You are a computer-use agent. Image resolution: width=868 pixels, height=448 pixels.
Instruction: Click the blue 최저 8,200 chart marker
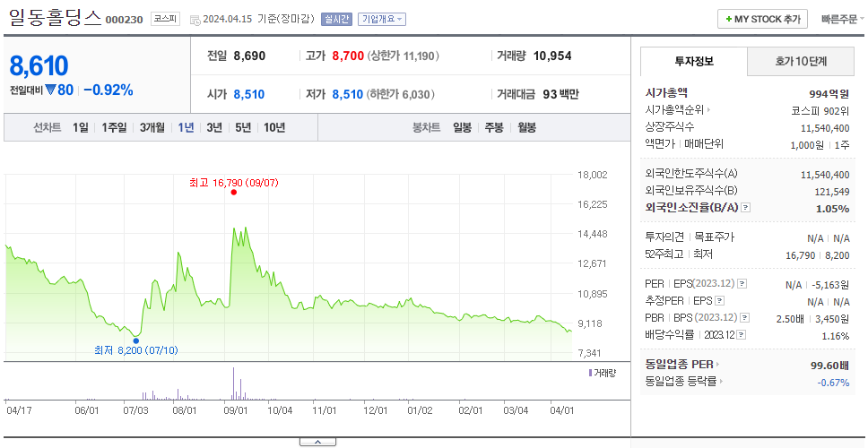click(x=135, y=340)
